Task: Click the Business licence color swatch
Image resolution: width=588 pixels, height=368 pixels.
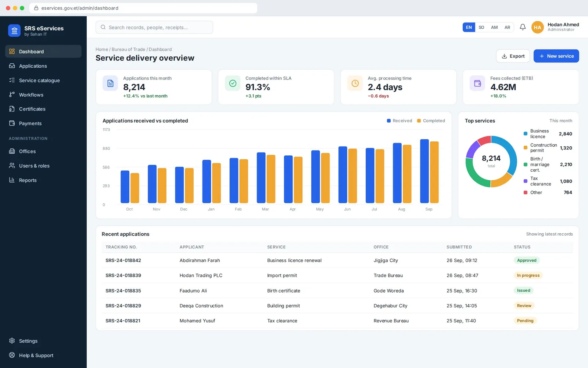Action: [526, 134]
